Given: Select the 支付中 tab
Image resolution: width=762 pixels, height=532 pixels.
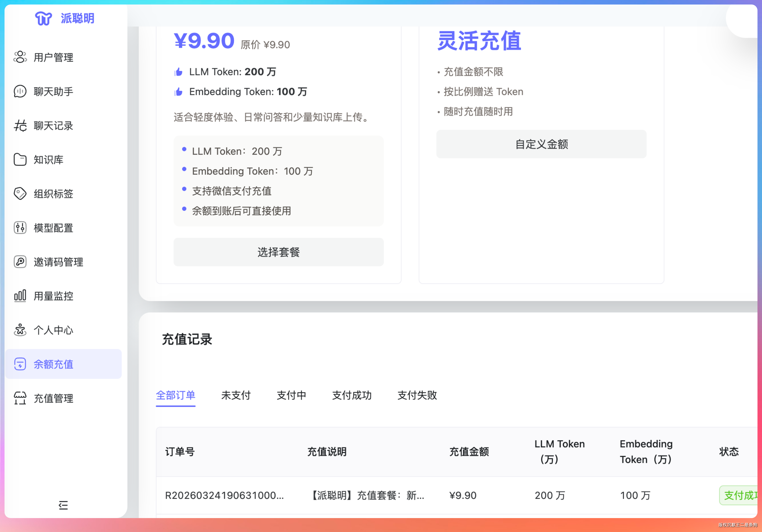Looking at the screenshot, I should [x=291, y=395].
